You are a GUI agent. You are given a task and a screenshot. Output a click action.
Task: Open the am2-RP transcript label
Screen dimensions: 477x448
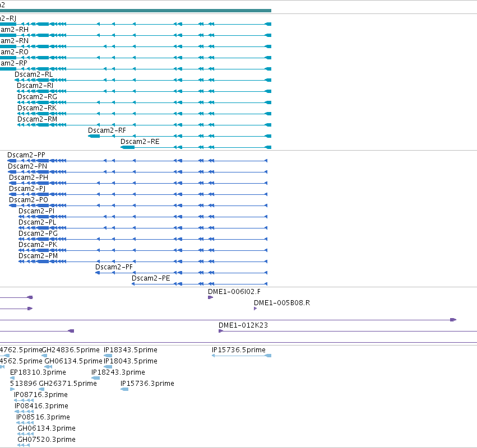(x=13, y=63)
